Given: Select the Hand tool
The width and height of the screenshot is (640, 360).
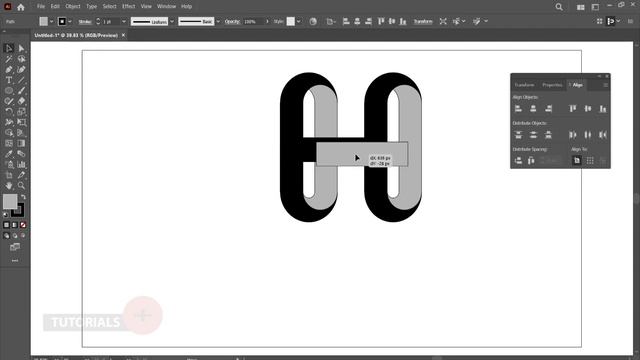Looking at the screenshot, I should click(x=9, y=186).
